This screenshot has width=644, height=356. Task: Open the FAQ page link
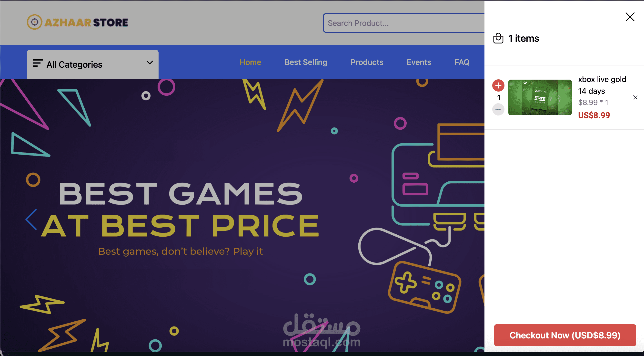coord(462,62)
